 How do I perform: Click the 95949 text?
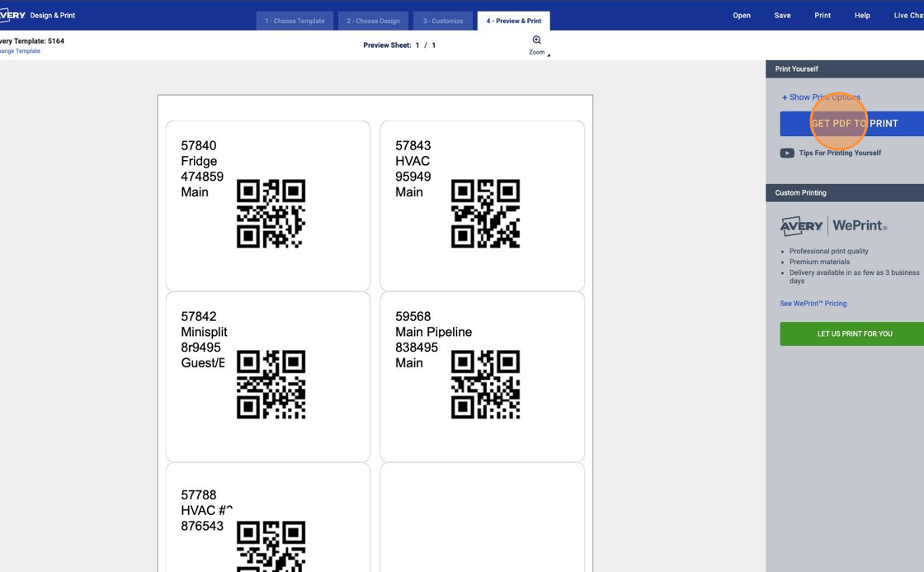pyautogui.click(x=413, y=177)
